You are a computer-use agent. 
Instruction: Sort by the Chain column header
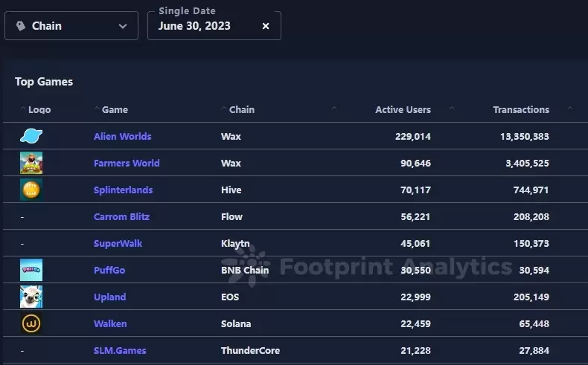(x=242, y=109)
